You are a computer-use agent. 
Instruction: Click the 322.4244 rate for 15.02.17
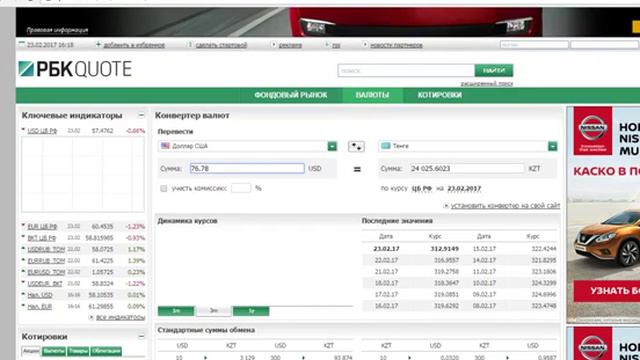544,249
